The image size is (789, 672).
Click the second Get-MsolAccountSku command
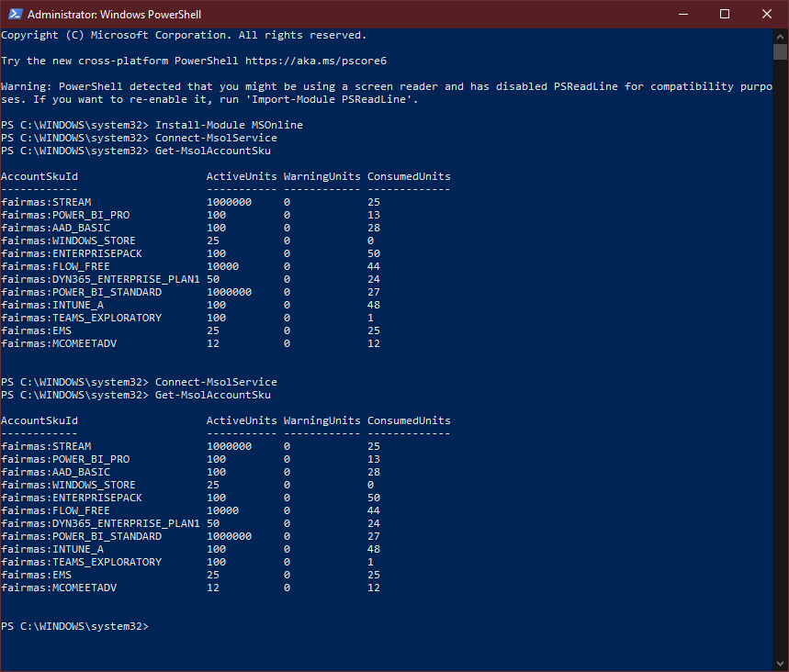[x=213, y=396]
